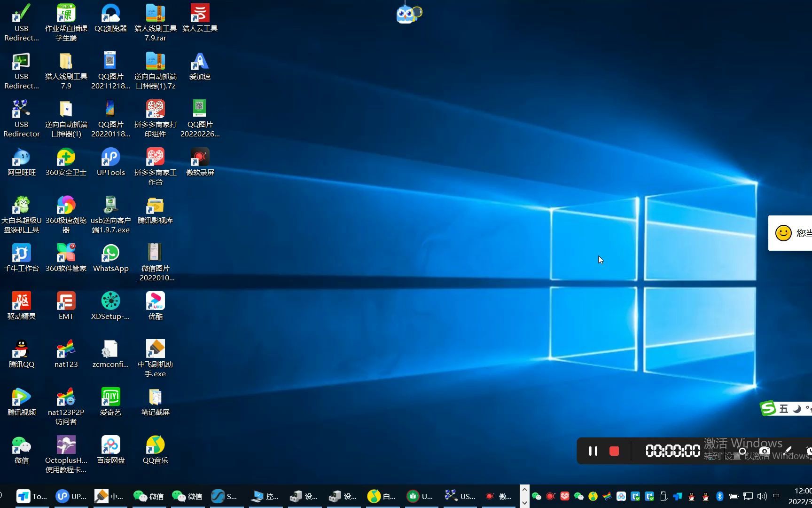
Task: Open 腾讯QQ penguin desktop icon
Action: [21, 354]
